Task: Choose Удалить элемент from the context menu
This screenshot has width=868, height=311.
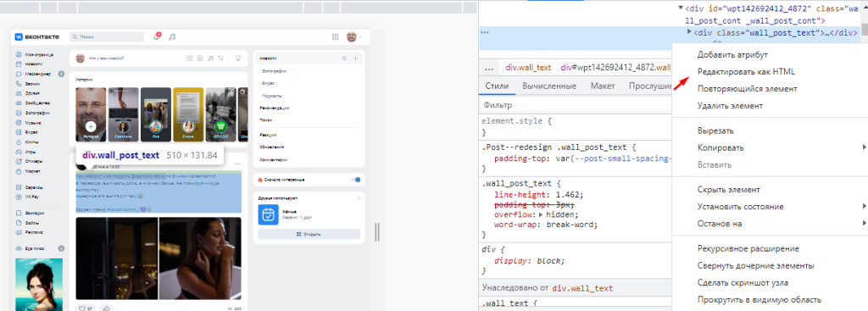Action: click(x=730, y=105)
